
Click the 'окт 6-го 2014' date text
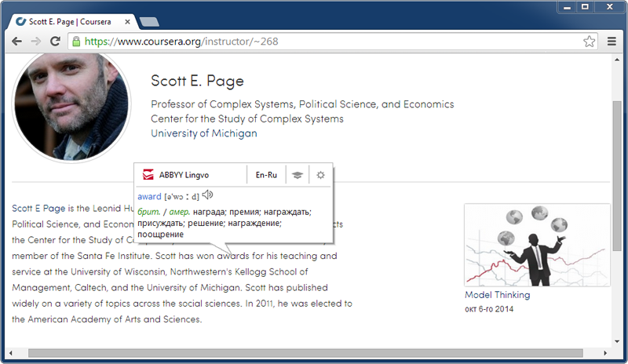pyautogui.click(x=489, y=309)
